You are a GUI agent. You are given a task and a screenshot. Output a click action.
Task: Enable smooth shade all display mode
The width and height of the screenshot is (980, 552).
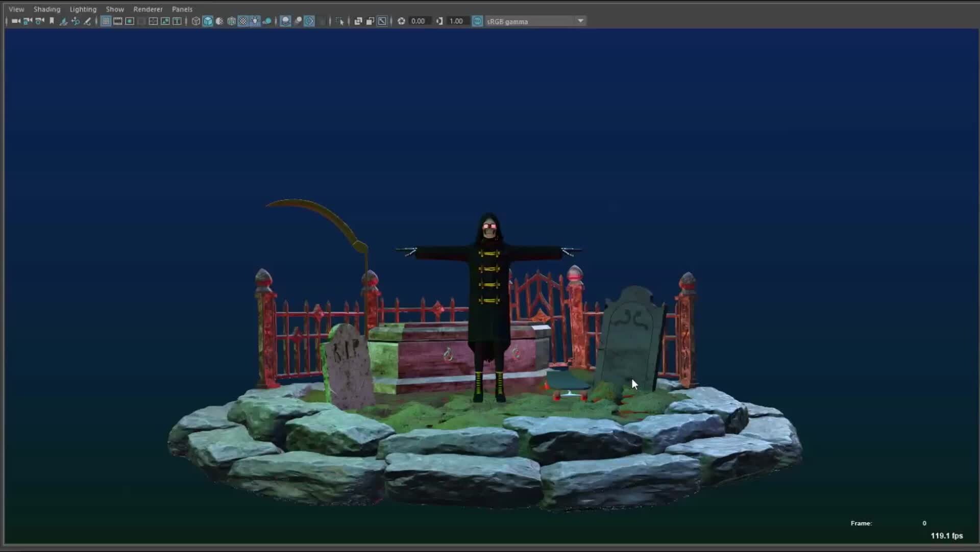(208, 21)
